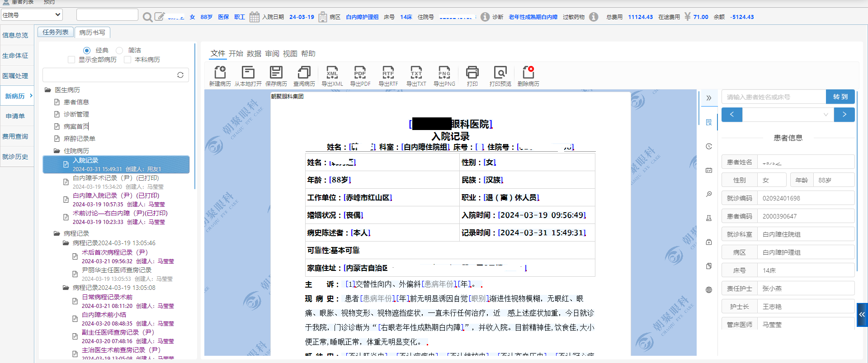Check the 本科病历 checkbox

coord(127,60)
